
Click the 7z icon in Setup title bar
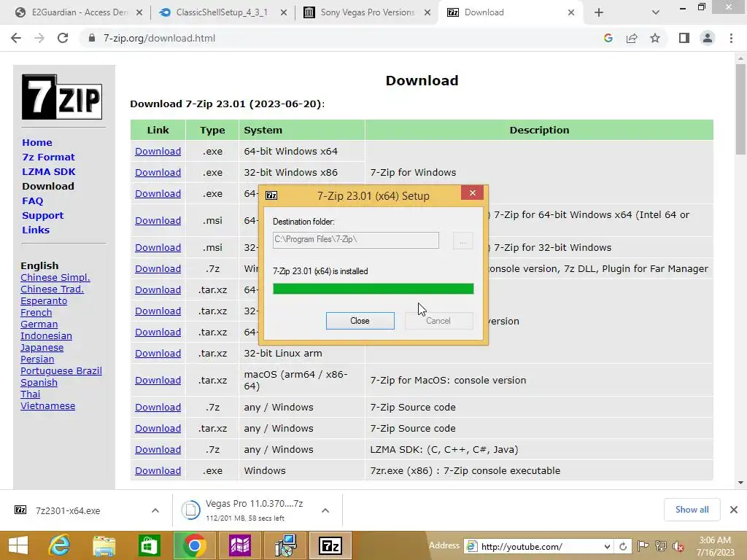(x=271, y=195)
